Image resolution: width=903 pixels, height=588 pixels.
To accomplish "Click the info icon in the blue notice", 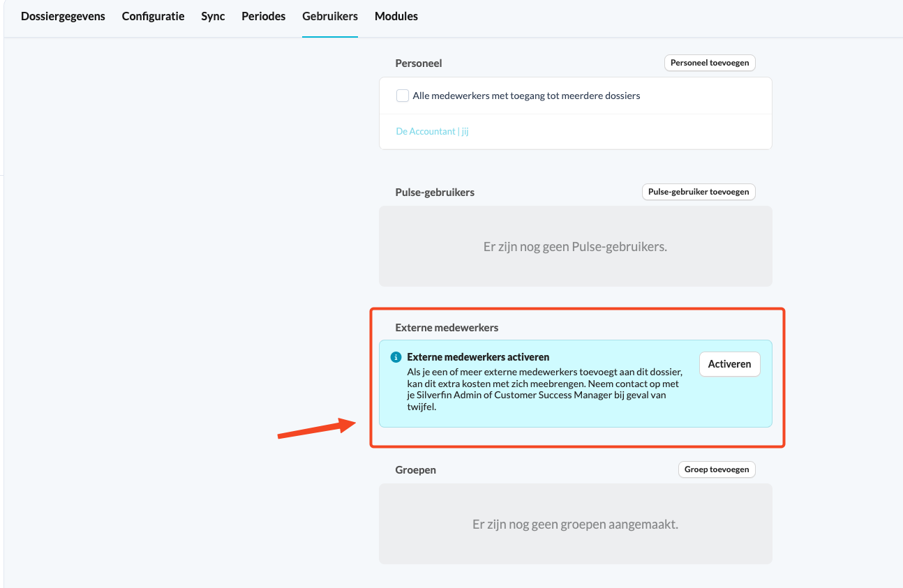I will point(396,357).
